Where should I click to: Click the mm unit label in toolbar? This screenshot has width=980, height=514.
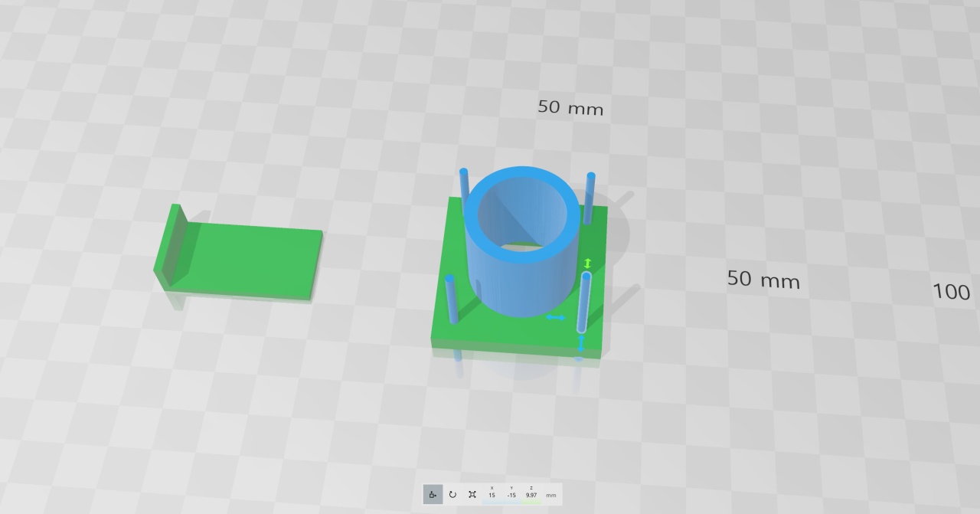[x=551, y=496]
